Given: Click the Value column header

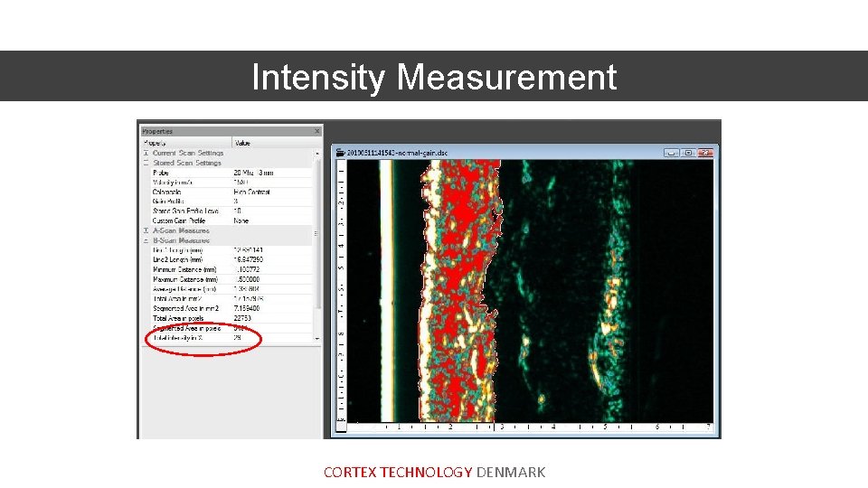Looking at the screenshot, I should (277, 143).
